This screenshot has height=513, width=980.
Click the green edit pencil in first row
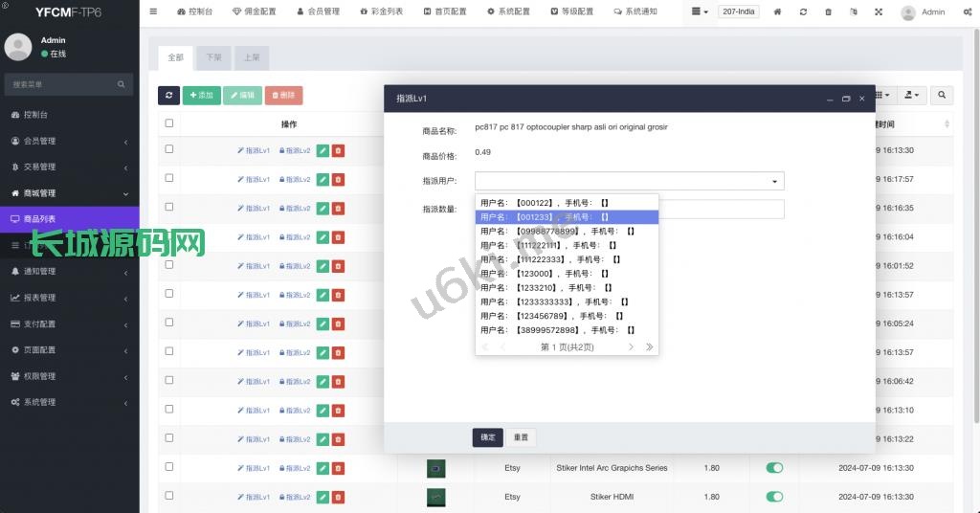coord(323,150)
